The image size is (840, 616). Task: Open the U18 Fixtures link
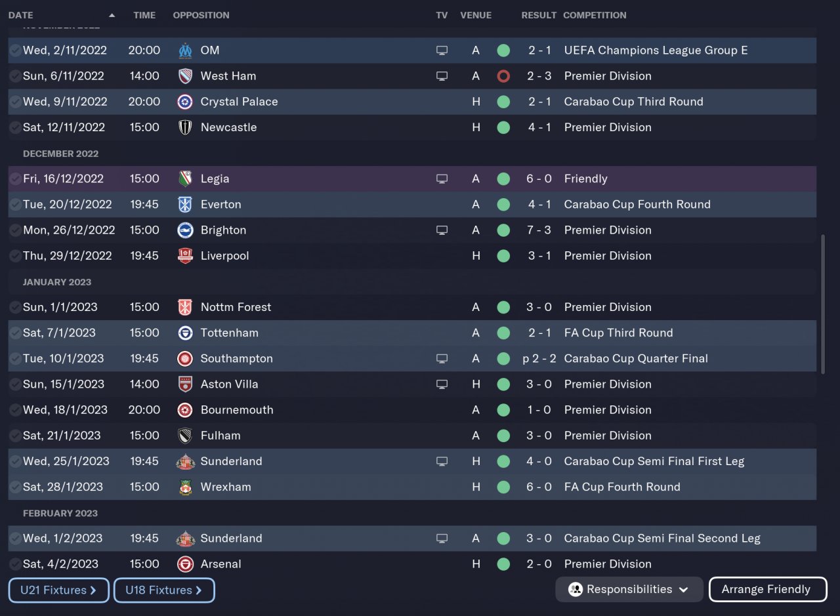[164, 590]
